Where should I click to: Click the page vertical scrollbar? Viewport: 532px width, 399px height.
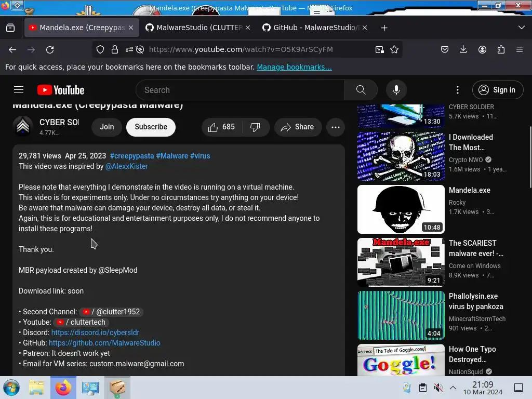(x=530, y=157)
